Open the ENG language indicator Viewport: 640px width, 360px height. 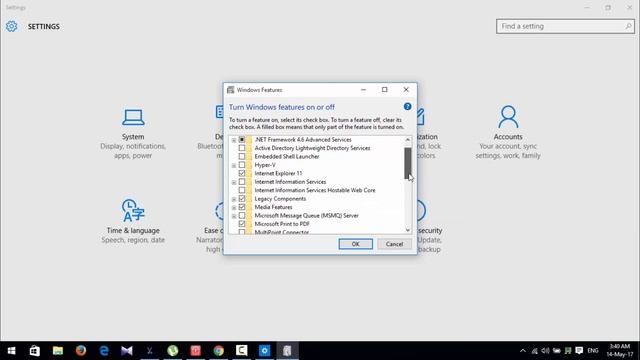point(593,351)
